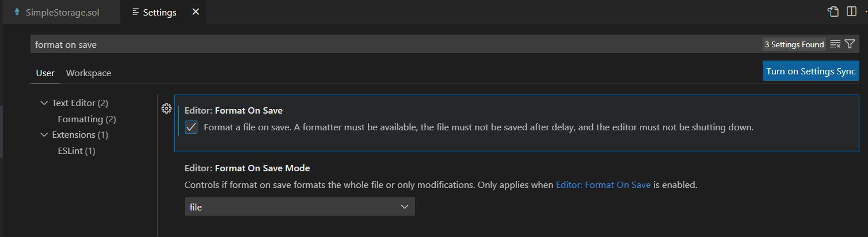Open the Format On Save Mode dropdown
The image size is (868, 237).
(299, 207)
